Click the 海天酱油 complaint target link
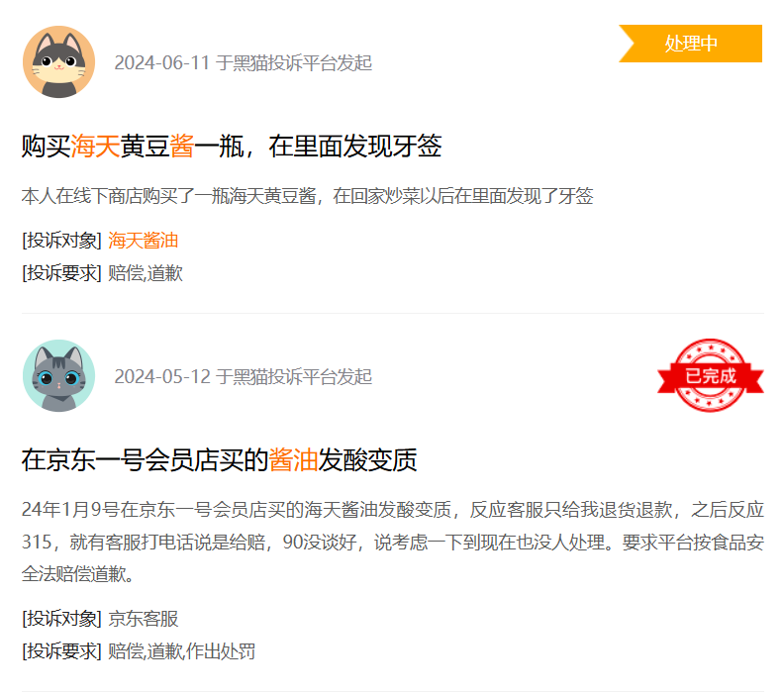Image resolution: width=784 pixels, height=694 pixels. tap(143, 241)
